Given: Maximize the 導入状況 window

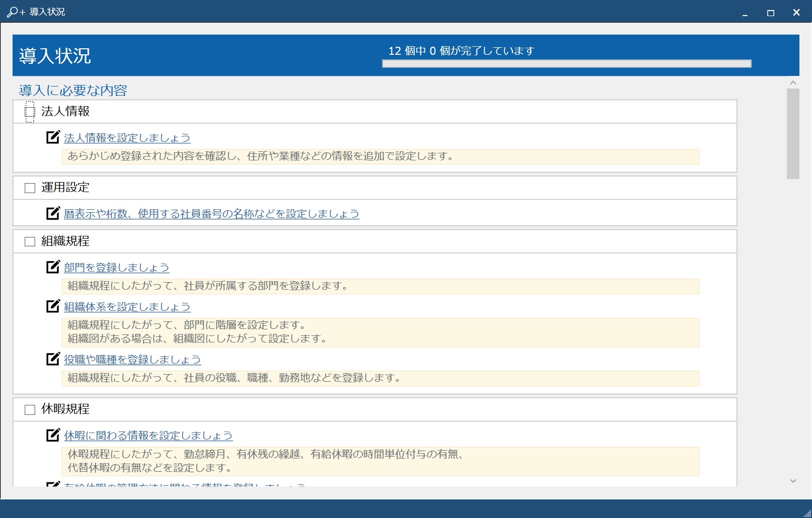Looking at the screenshot, I should tap(770, 13).
